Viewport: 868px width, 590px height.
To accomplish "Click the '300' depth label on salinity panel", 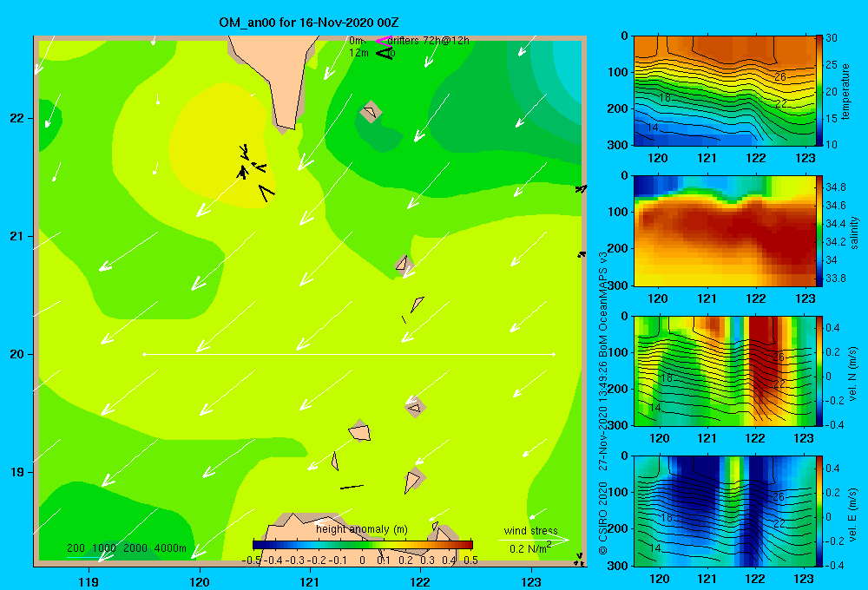I will tap(618, 285).
